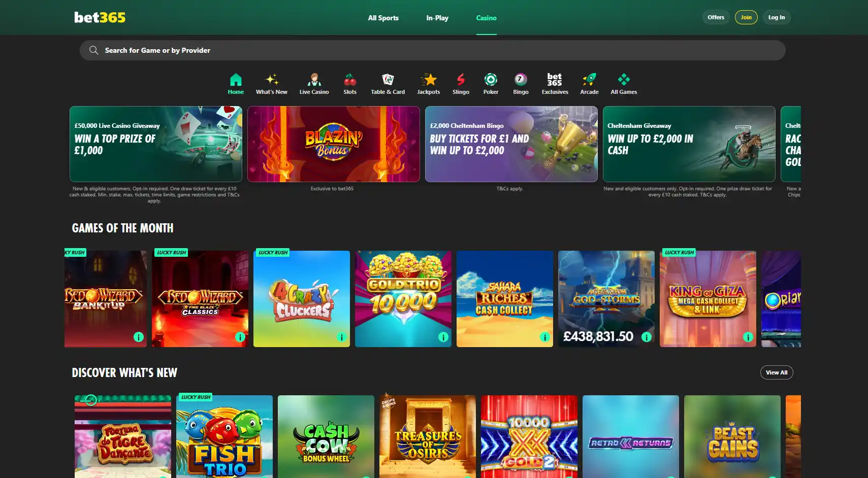868x478 pixels.
Task: Switch to All Sports tab
Action: click(383, 18)
